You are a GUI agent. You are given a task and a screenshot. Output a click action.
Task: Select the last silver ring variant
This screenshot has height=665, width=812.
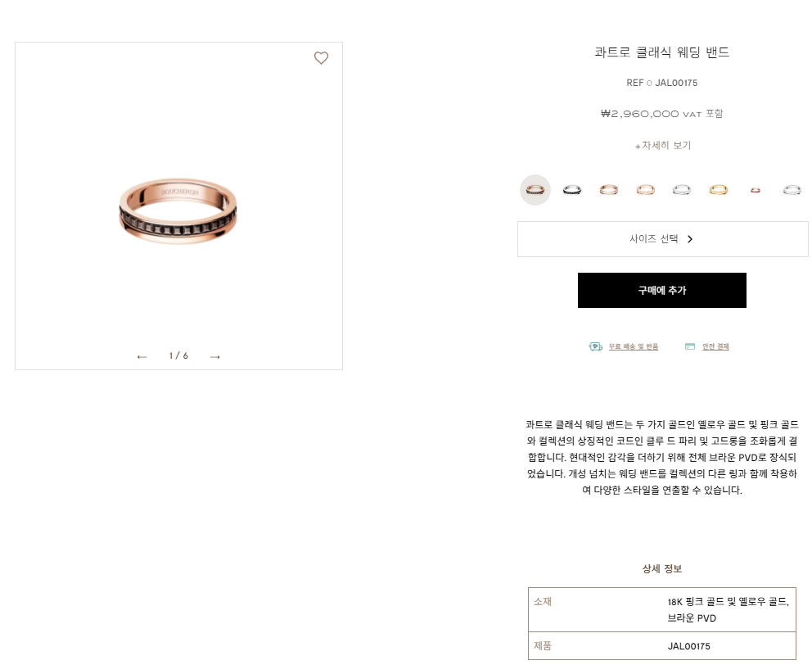coord(792,190)
